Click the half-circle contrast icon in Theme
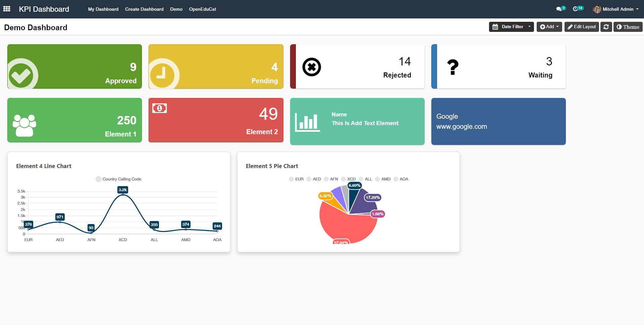The image size is (644, 325). click(x=619, y=27)
